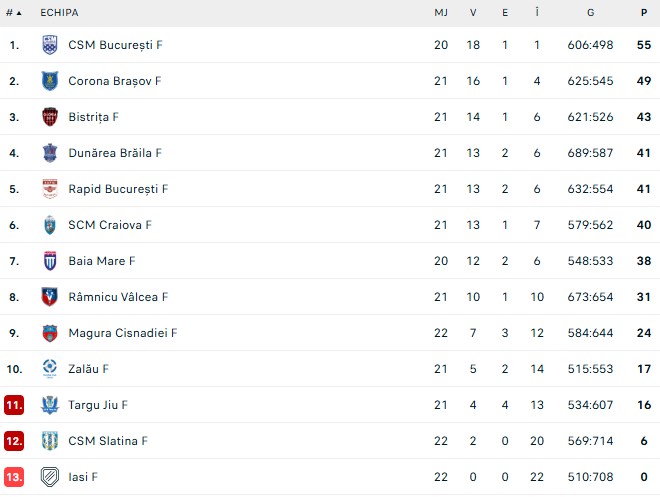Open CSM Slatina F team link

point(108,441)
